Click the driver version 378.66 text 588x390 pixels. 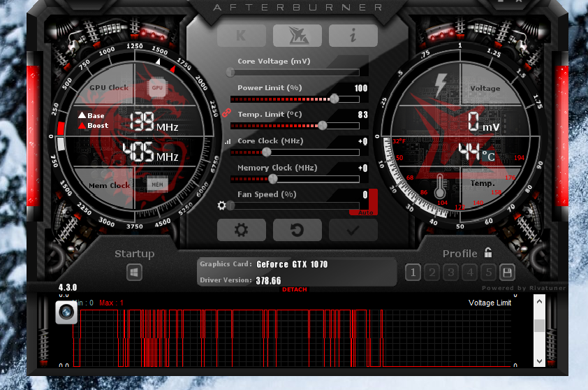click(x=268, y=281)
